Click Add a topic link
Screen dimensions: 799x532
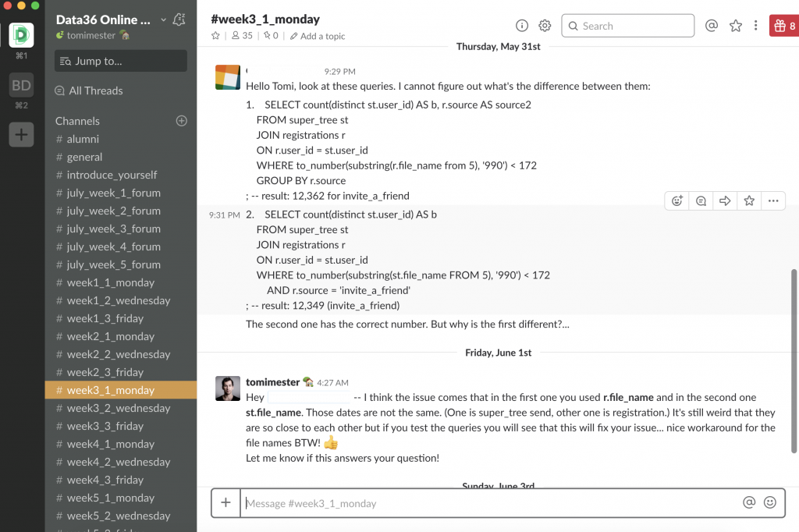(x=318, y=36)
